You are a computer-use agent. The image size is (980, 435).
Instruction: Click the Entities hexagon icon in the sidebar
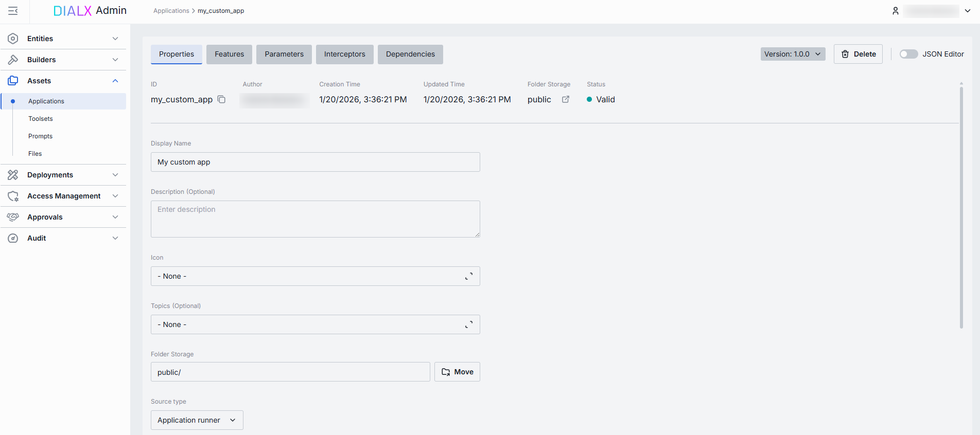[13, 39]
